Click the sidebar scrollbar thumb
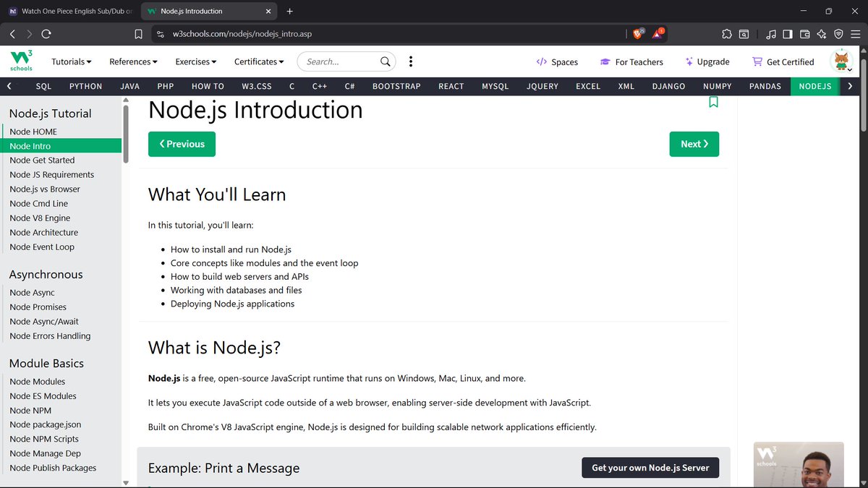Image resolution: width=868 pixels, height=488 pixels. 127,133
